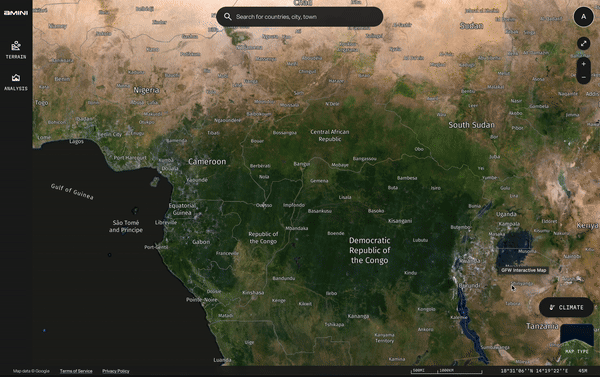600x377 pixels.
Task: Open the user account avatar A
Action: 583,16
